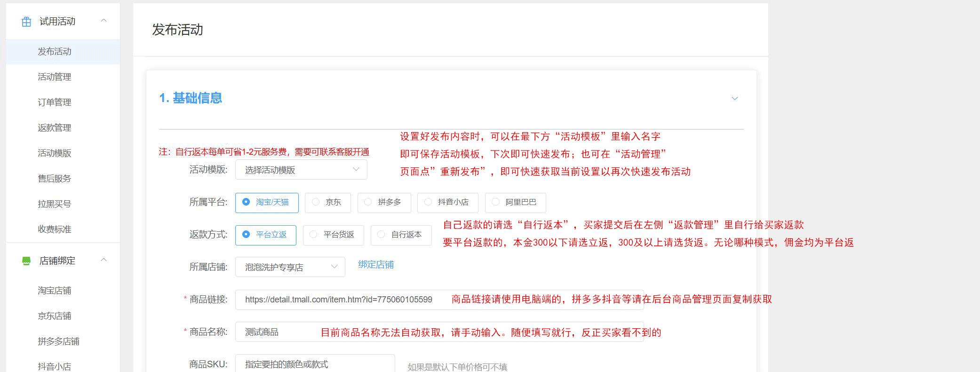
Task: Click the 绑定店铺 link
Action: (x=376, y=265)
